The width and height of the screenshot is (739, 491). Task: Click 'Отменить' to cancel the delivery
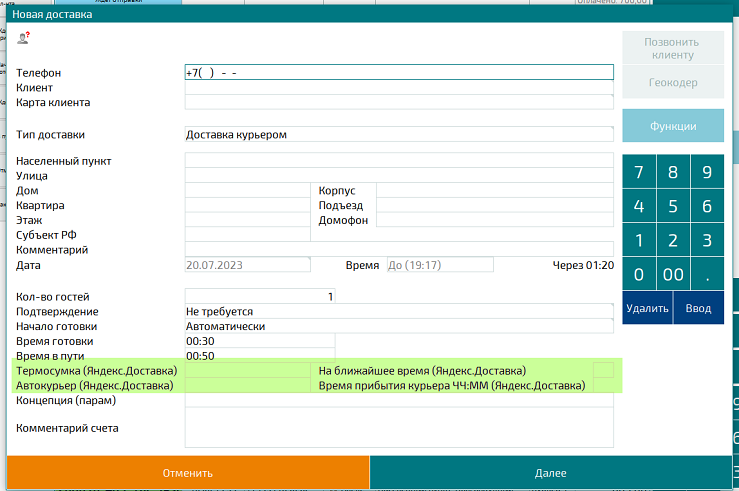pyautogui.click(x=188, y=473)
